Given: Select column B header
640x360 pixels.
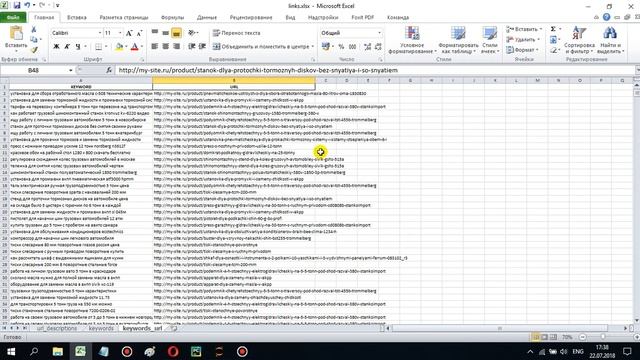Looking at the screenshot, I should pyautogui.click(x=234, y=80).
